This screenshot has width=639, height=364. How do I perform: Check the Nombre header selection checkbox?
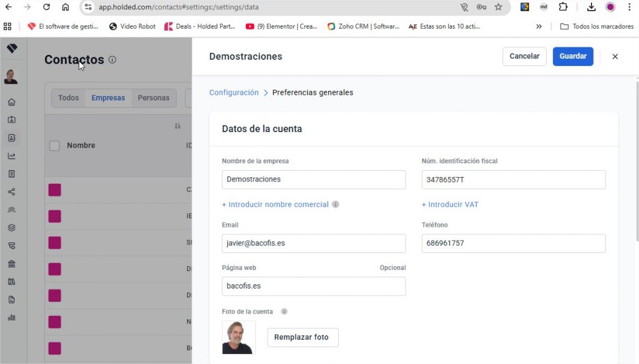54,145
